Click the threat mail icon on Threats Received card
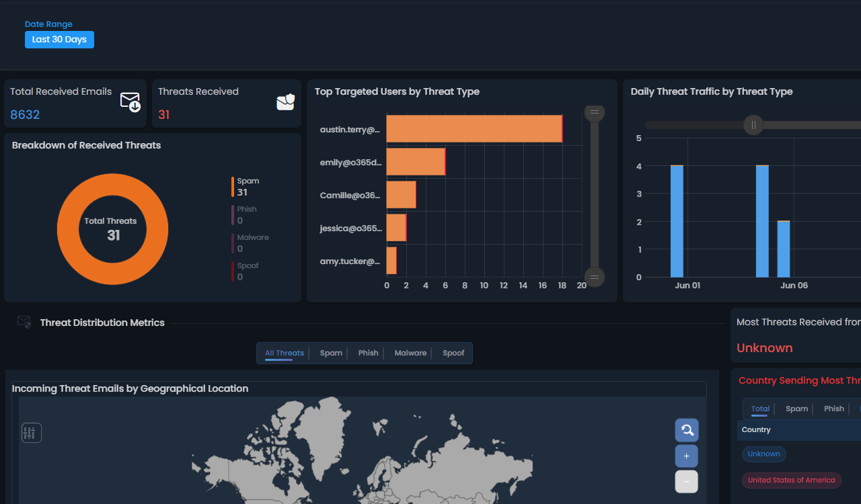 pos(285,101)
